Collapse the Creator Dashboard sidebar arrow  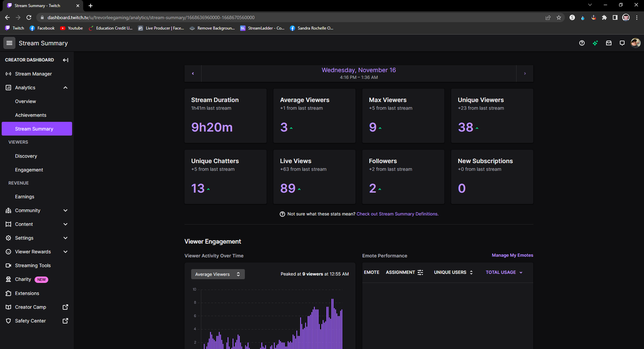(x=65, y=60)
